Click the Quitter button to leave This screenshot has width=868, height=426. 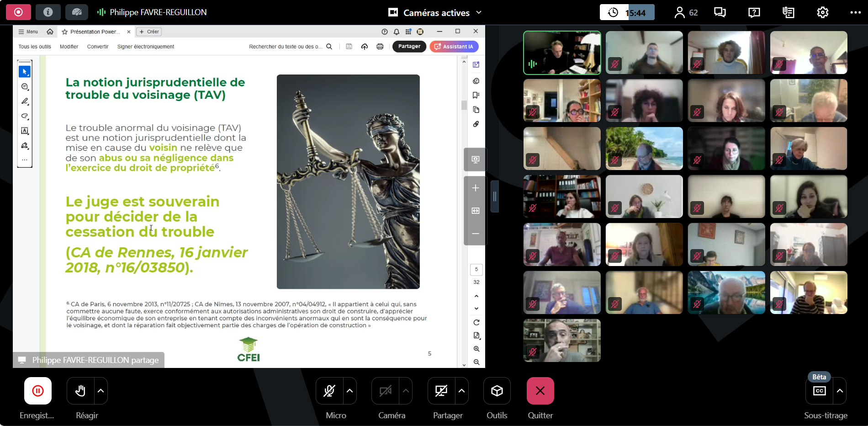coord(540,391)
